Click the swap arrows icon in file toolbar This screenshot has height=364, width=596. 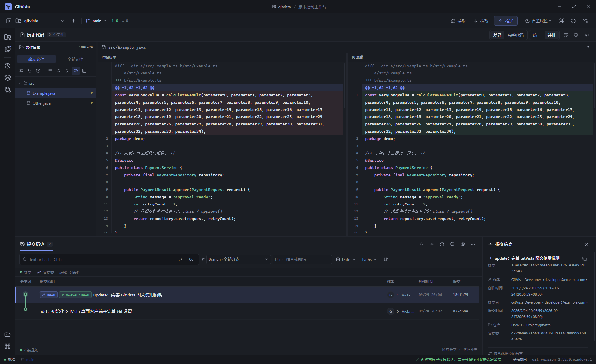(x=21, y=71)
